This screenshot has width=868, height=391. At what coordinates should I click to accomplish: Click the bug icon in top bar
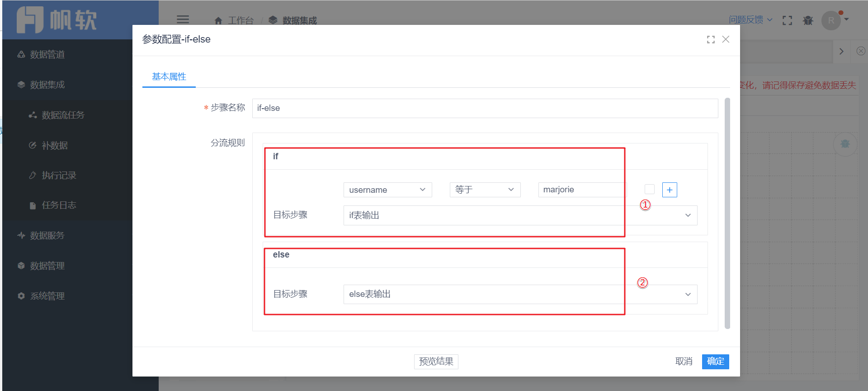tap(808, 20)
